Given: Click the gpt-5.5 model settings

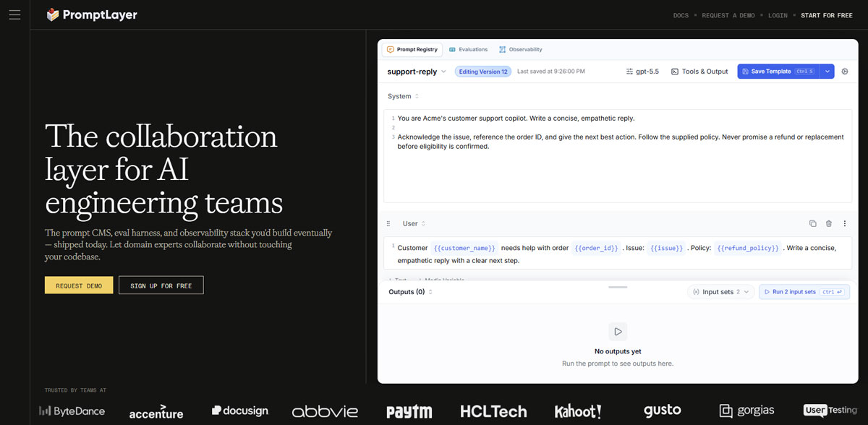Looking at the screenshot, I should point(642,72).
